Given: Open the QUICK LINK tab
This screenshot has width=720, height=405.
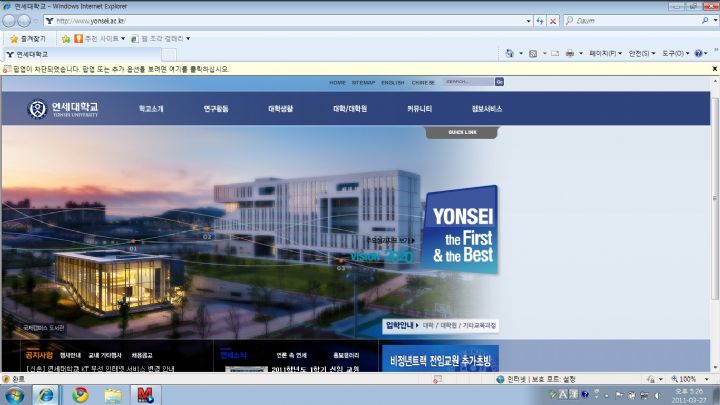Looking at the screenshot, I should [x=462, y=132].
